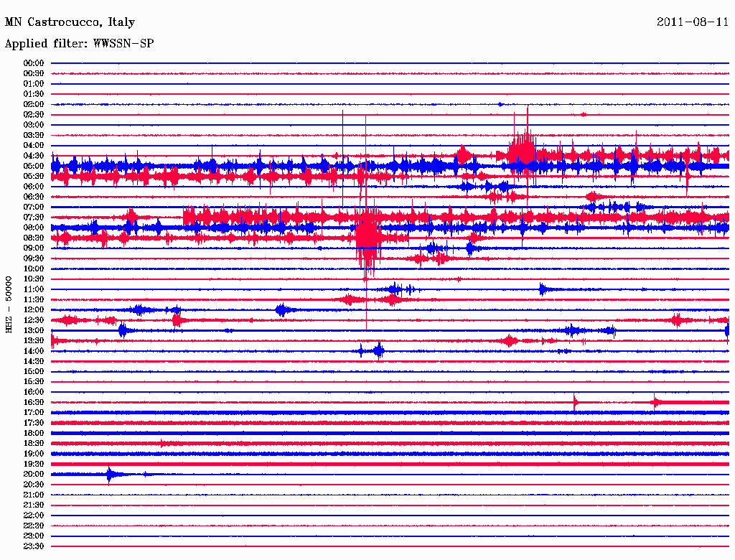
Task: Click the 16:00 time label
Action: [34, 392]
